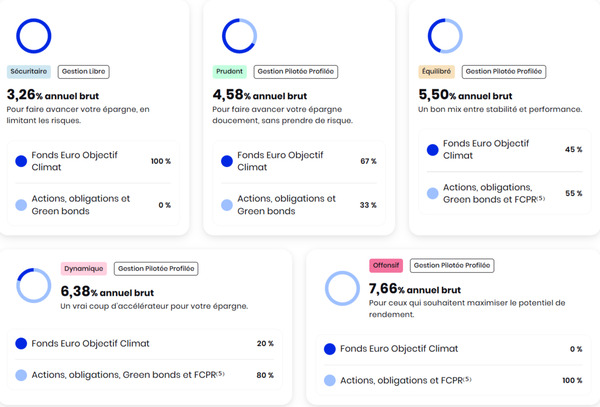Viewport: 600px width, 407px height.
Task: Click the light blue dot in Prudent card
Action: coord(227,205)
